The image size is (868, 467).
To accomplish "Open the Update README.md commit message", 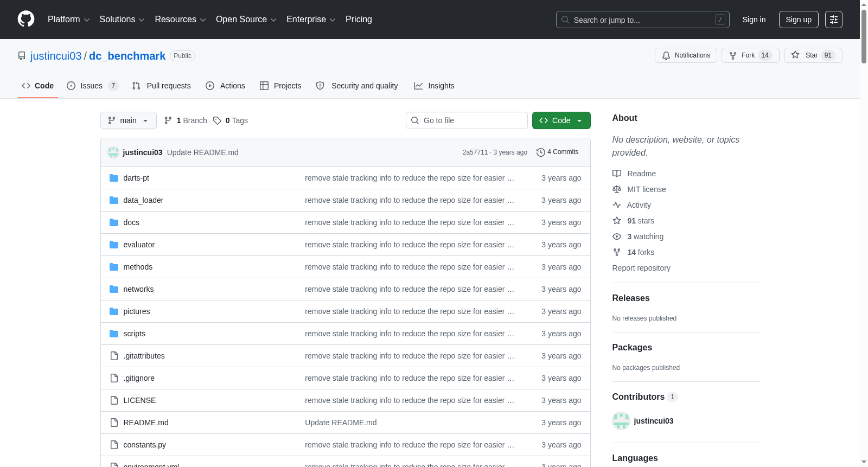I will coord(203,152).
